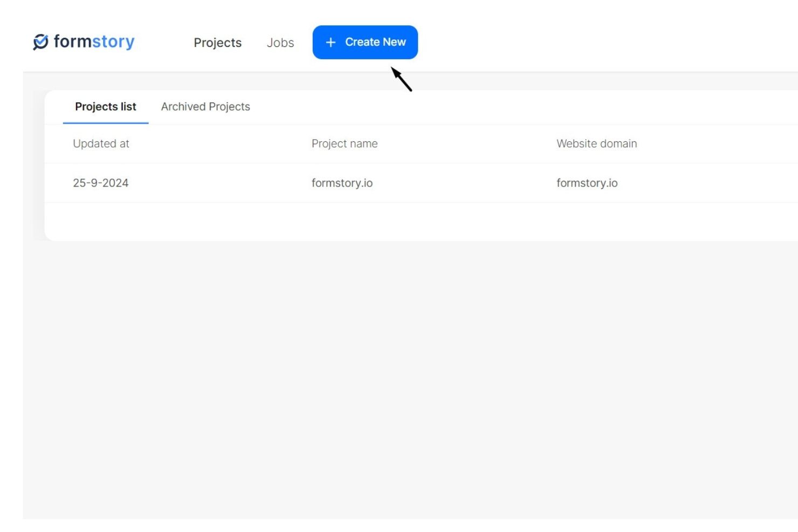Click the Updated at column header
This screenshot has width=798, height=532.
(101, 143)
